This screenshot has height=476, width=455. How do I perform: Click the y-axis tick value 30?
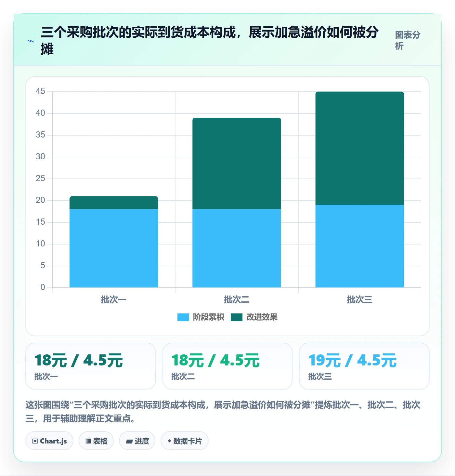pyautogui.click(x=40, y=156)
